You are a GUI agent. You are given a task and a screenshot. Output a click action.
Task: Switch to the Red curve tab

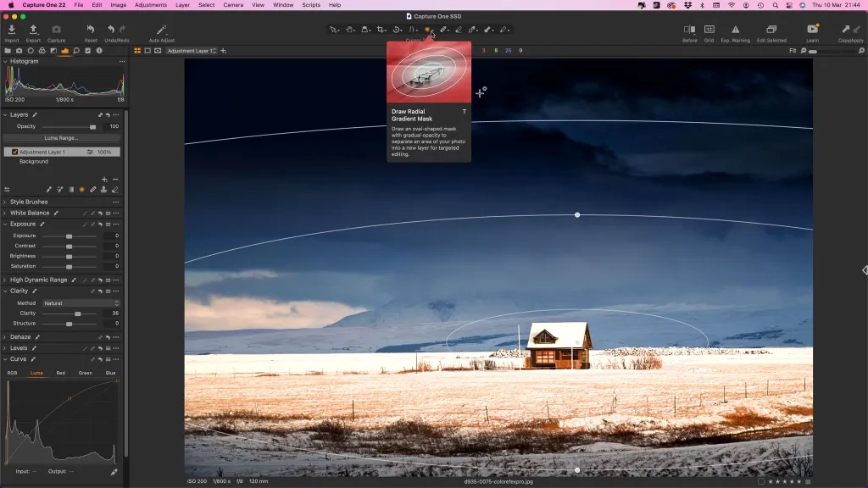[60, 373]
